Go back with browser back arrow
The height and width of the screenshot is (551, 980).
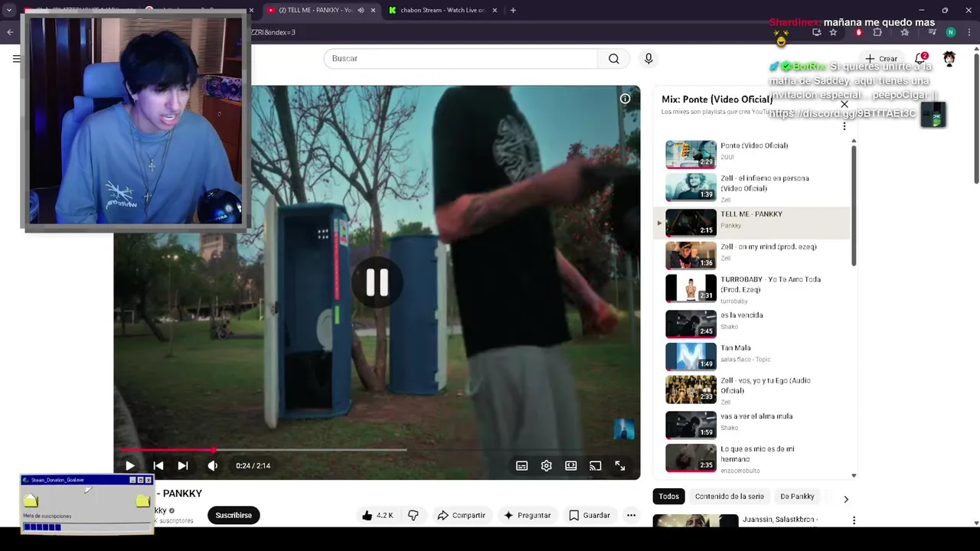point(10,32)
